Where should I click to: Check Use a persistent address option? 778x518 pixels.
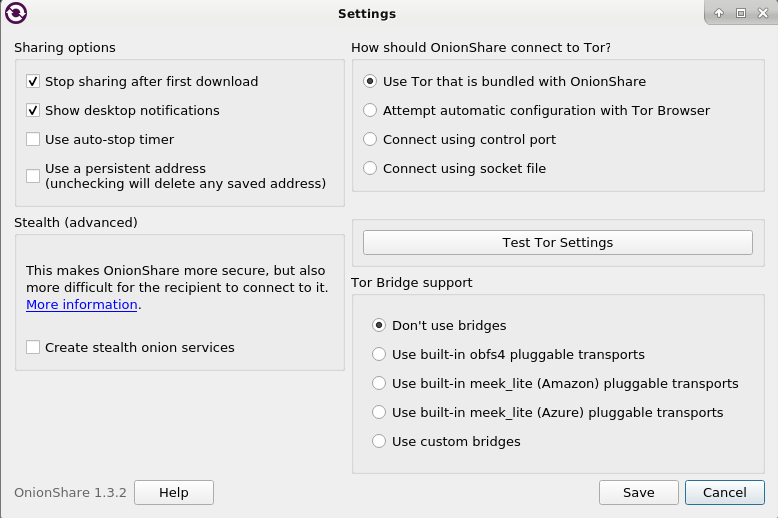34,176
